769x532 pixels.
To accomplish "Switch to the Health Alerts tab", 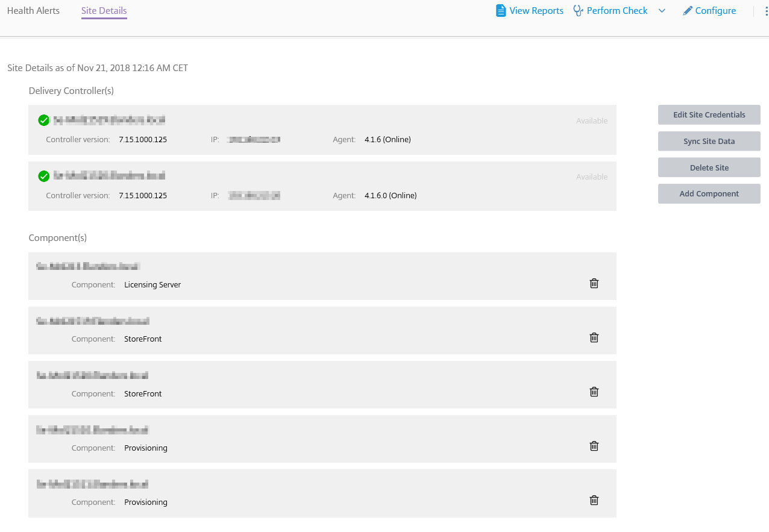I will 33,11.
